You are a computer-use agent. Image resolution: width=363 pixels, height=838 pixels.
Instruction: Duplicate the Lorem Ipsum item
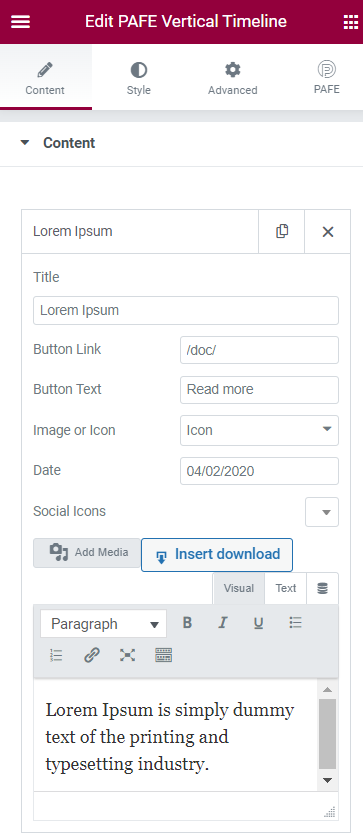(x=282, y=231)
